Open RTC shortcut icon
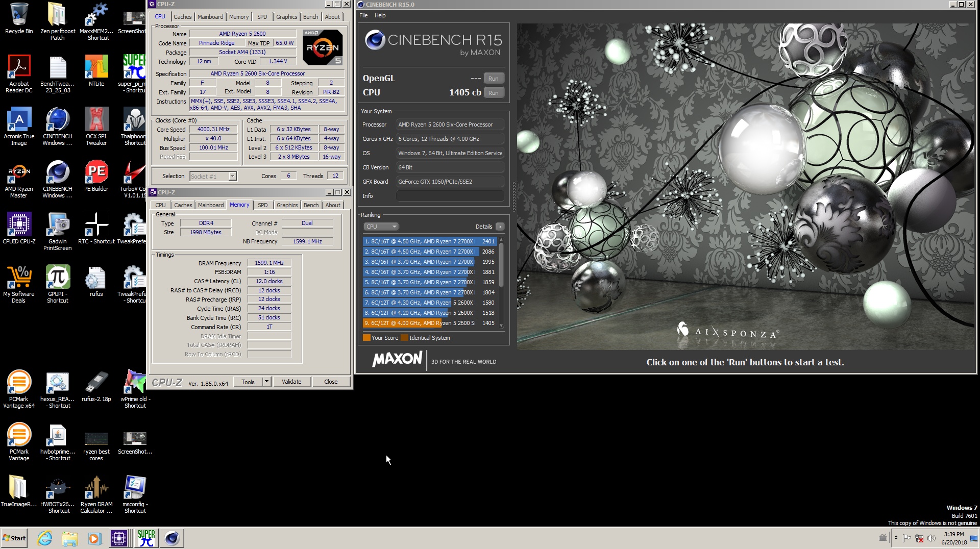 click(96, 228)
